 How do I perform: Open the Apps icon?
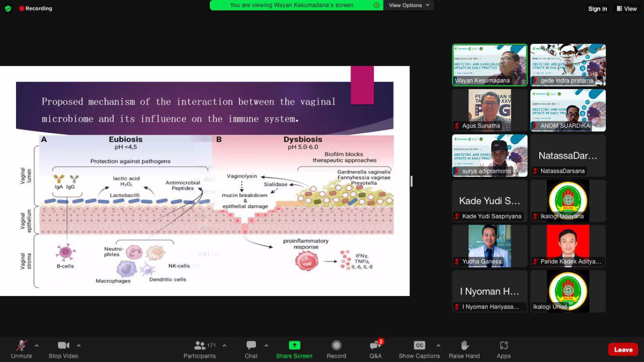(x=504, y=345)
